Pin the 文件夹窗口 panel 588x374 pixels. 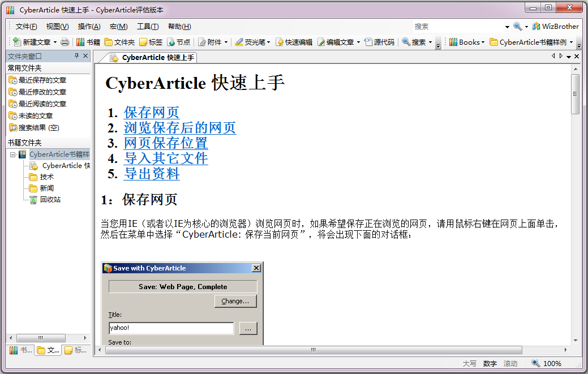tap(76, 56)
